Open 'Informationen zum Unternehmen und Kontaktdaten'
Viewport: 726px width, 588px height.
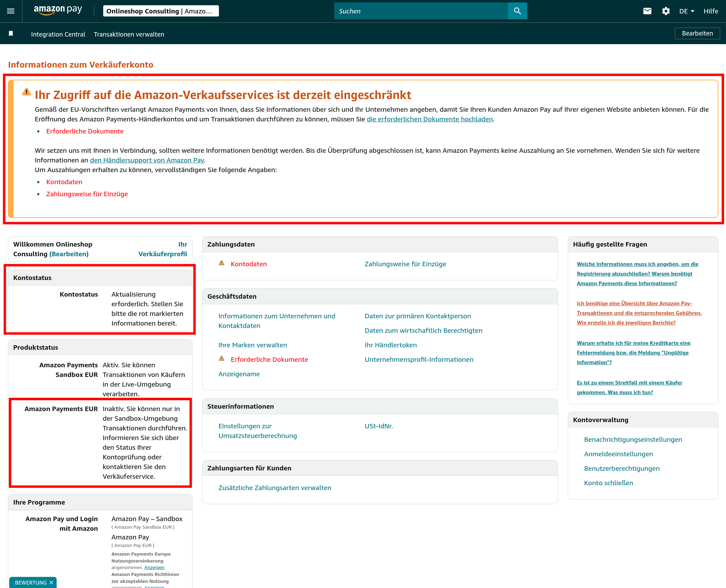tap(277, 321)
